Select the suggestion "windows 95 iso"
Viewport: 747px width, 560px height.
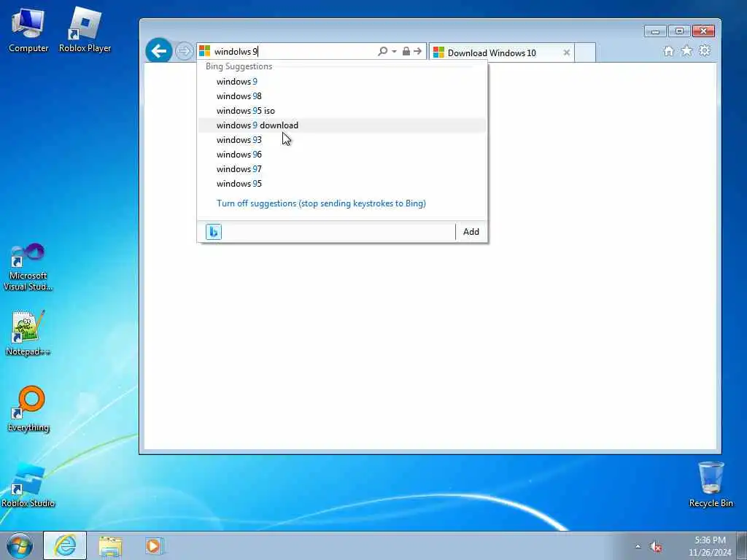[x=342, y=111]
